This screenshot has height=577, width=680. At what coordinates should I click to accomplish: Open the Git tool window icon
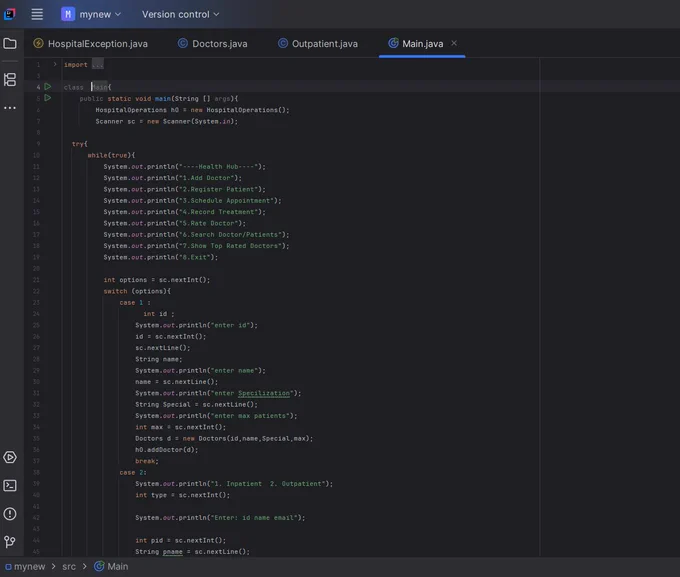click(x=10, y=541)
